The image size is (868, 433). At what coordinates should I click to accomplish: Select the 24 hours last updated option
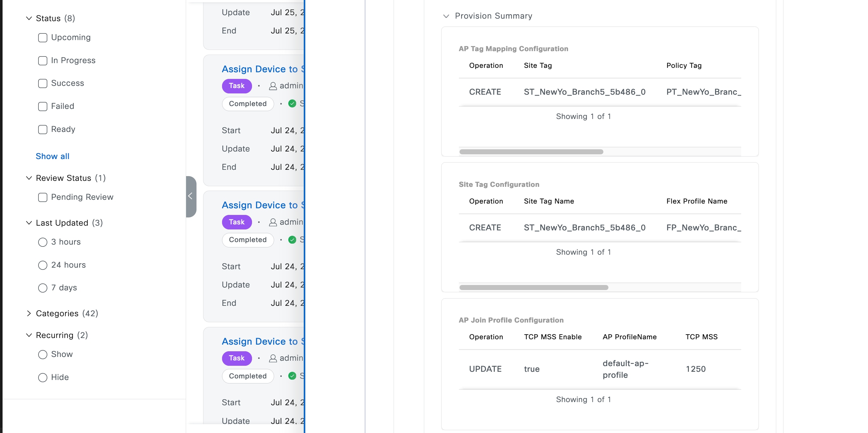[43, 265]
